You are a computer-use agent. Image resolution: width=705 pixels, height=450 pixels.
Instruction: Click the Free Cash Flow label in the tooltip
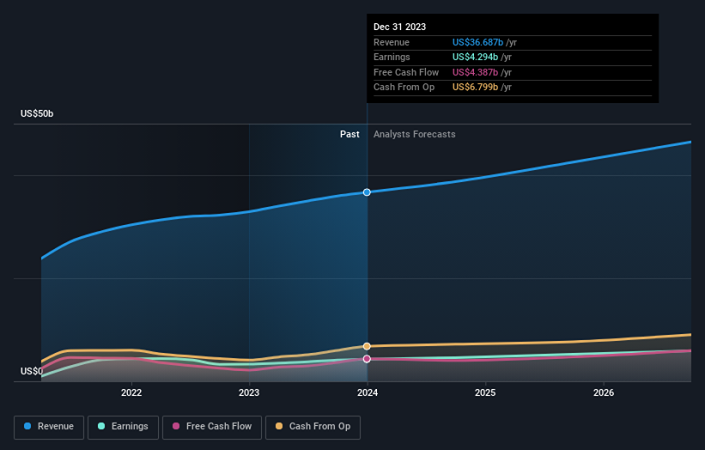(x=406, y=72)
